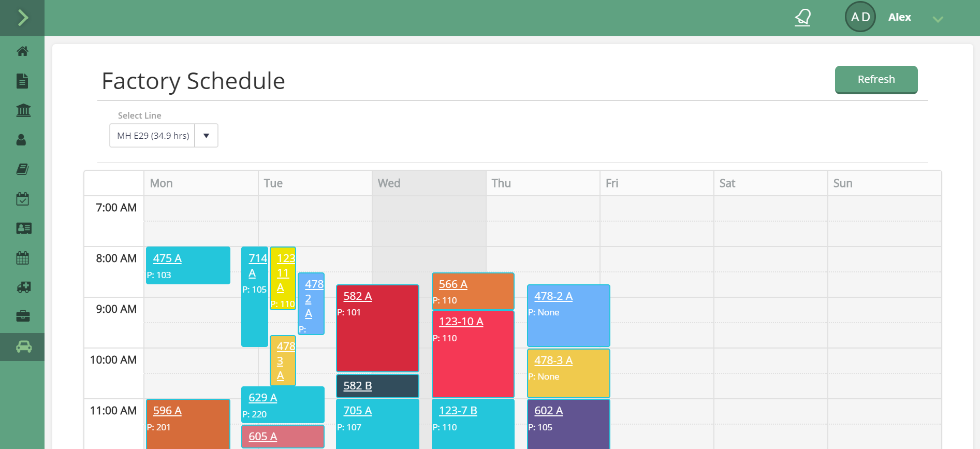The height and width of the screenshot is (449, 980).
Task: Open the Select Line dropdown arrow
Action: tap(206, 136)
